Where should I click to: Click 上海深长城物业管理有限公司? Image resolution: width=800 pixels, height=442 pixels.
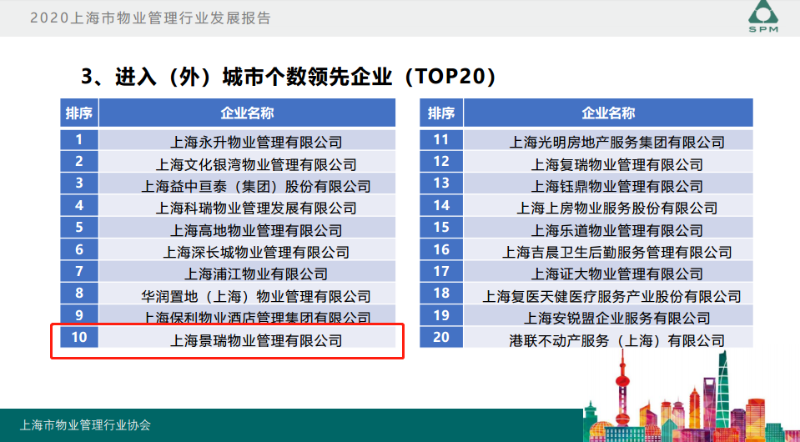[256, 252]
